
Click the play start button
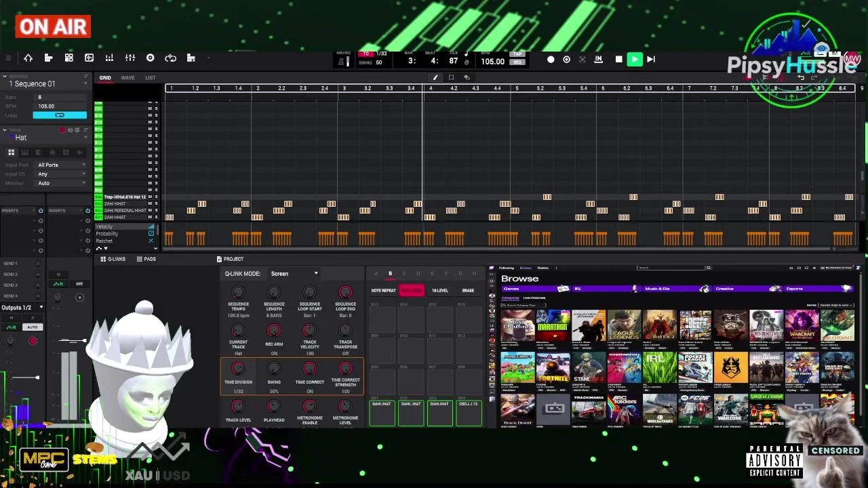[651, 60]
